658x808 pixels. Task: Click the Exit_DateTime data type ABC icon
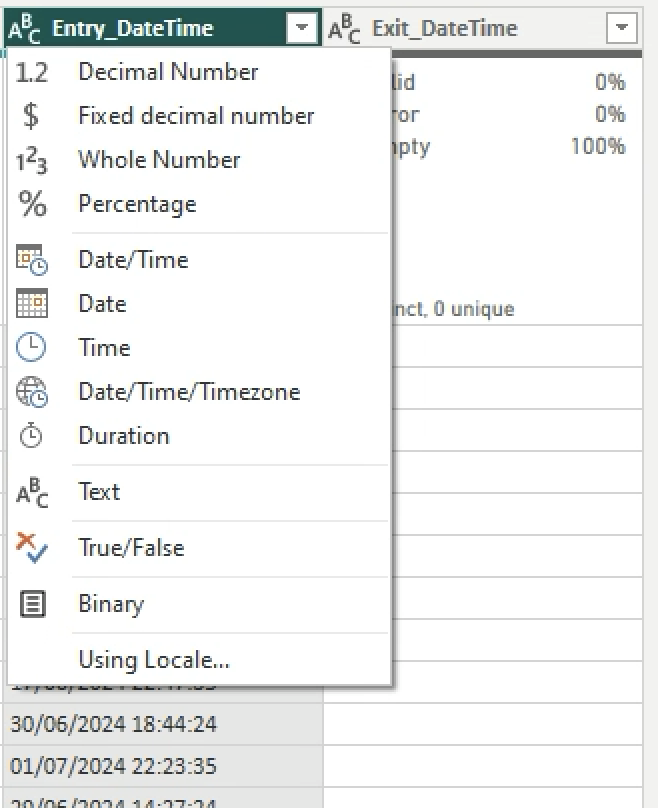point(344,30)
